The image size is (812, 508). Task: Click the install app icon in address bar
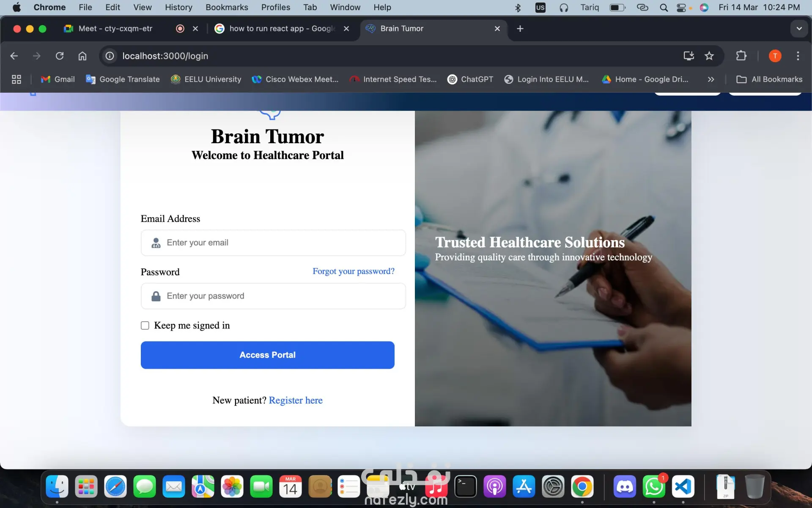[x=689, y=55]
